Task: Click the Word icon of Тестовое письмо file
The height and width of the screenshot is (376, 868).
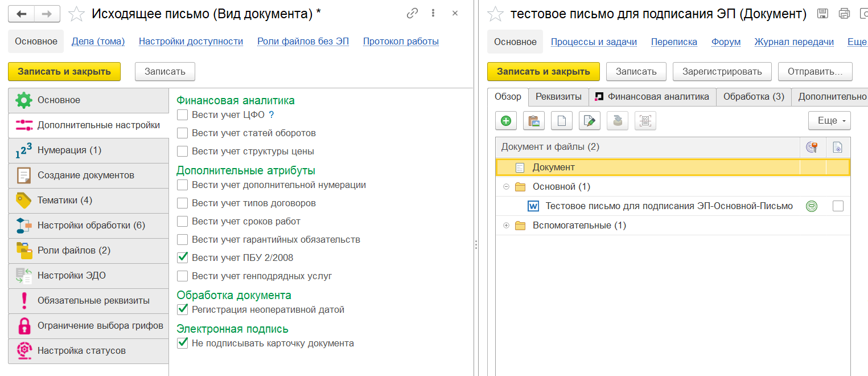Action: (533, 206)
